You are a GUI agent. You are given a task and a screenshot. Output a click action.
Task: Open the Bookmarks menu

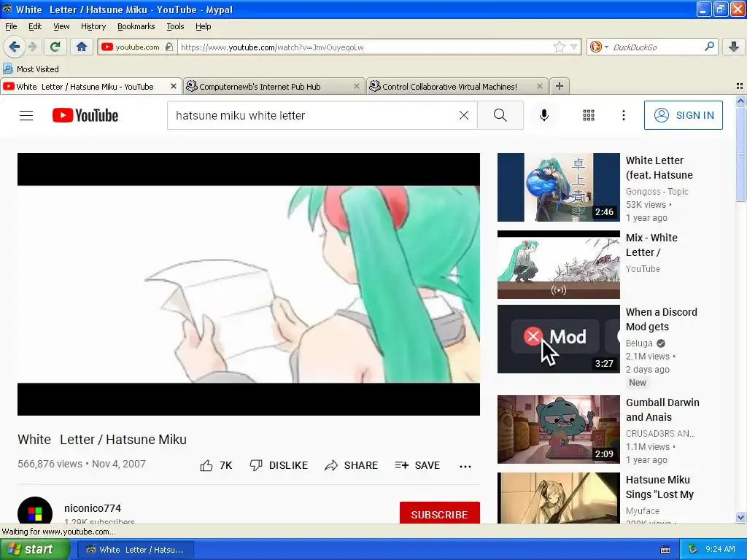[x=136, y=26]
